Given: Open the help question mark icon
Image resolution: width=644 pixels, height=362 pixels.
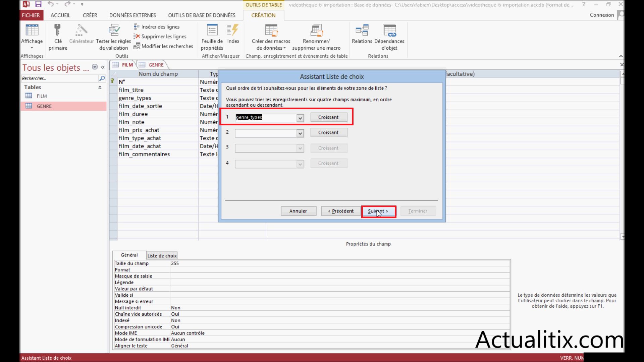Looking at the screenshot, I should 584,4.
